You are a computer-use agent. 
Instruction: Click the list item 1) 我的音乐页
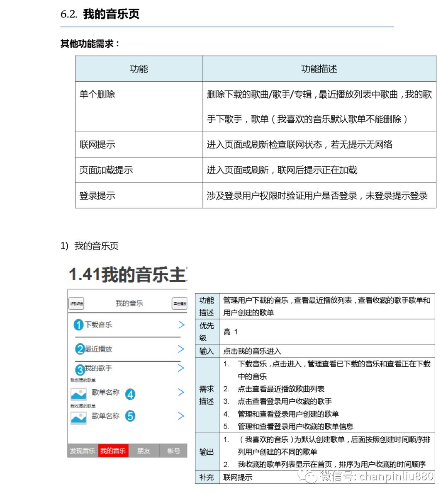(90, 246)
